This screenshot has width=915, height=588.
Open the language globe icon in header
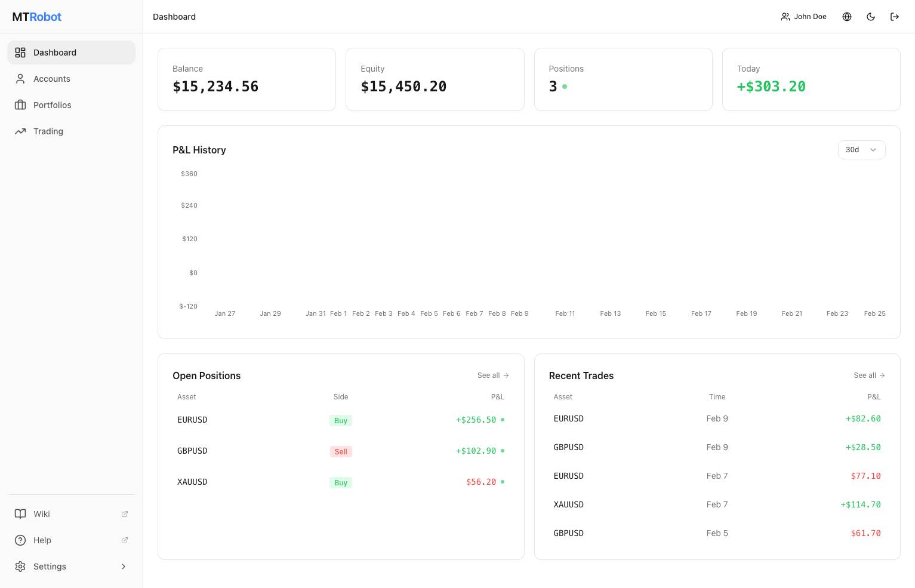(847, 17)
